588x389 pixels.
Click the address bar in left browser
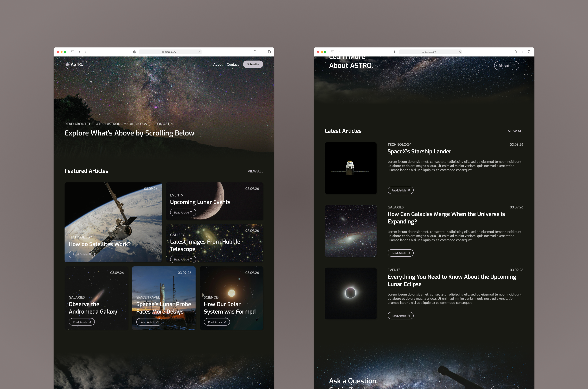tap(170, 52)
